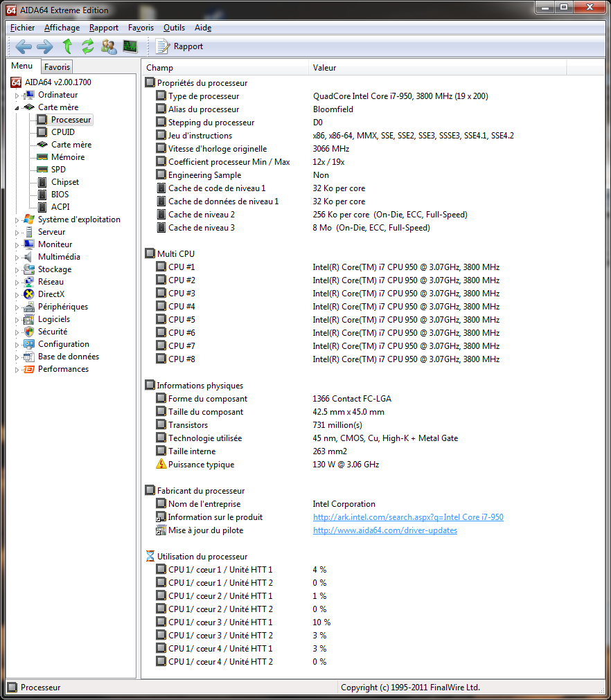Click the Sécurité shield icon
Screen dimensions: 611x700
pos(29,332)
